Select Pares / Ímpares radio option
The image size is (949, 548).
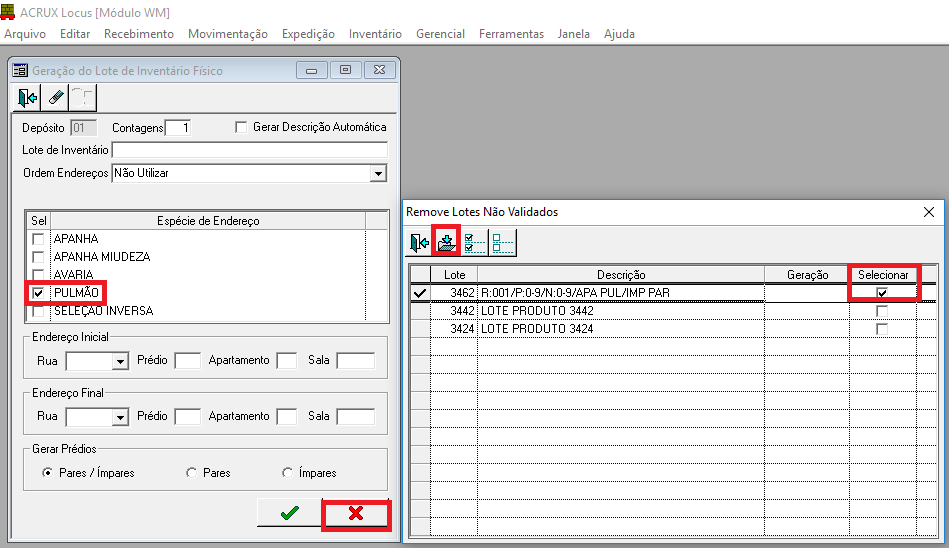click(x=47, y=472)
